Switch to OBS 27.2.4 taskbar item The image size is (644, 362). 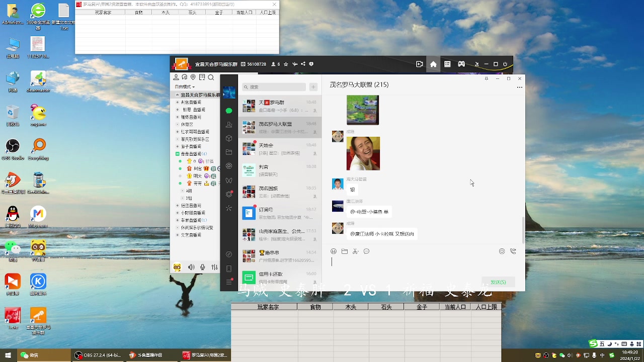pyautogui.click(x=98, y=355)
